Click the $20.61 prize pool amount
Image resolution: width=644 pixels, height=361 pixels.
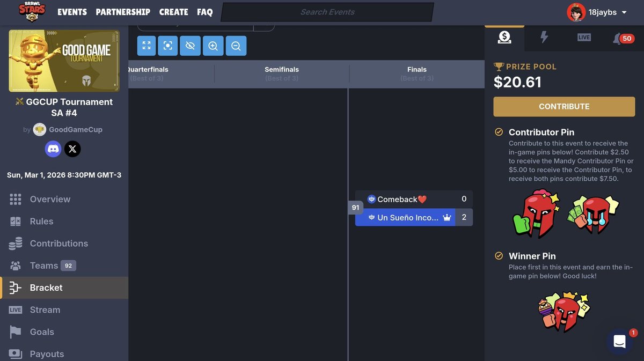(x=517, y=82)
